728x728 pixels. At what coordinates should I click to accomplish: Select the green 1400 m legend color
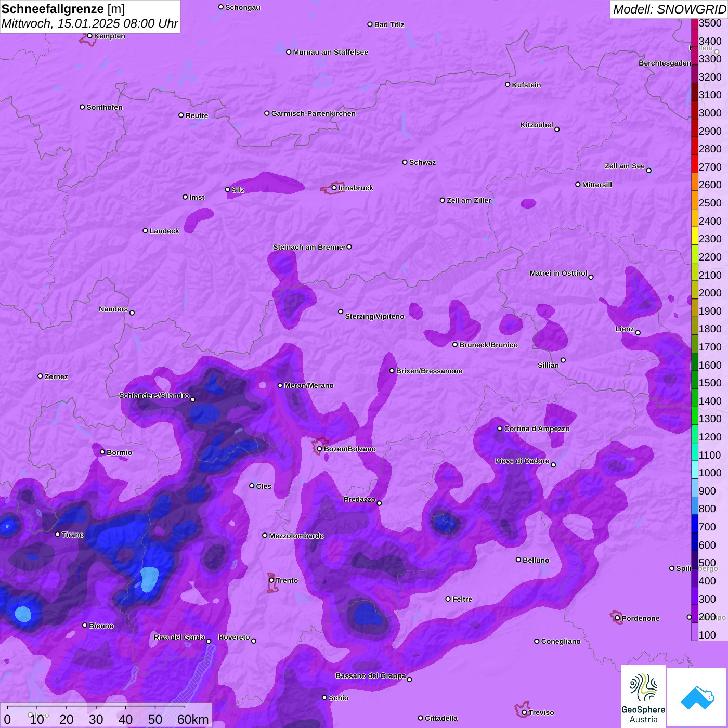[695, 397]
